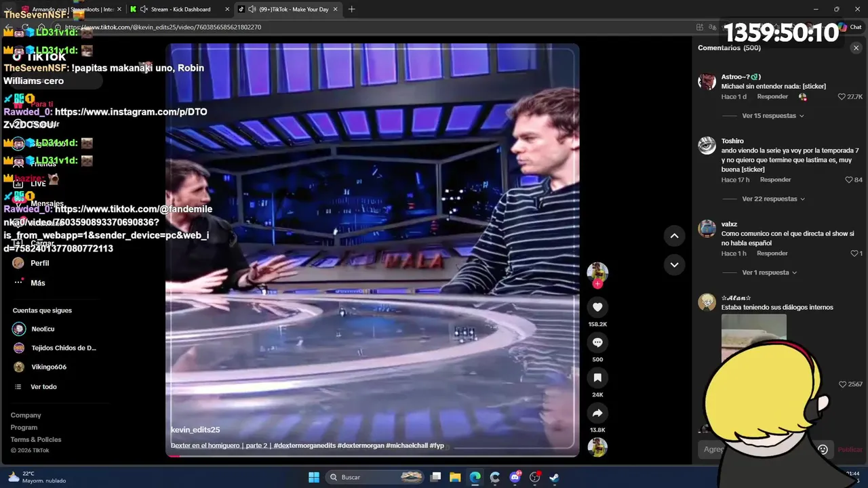
Task: Mute the Stream - Kick Dashboard tab
Action: pos(144,9)
